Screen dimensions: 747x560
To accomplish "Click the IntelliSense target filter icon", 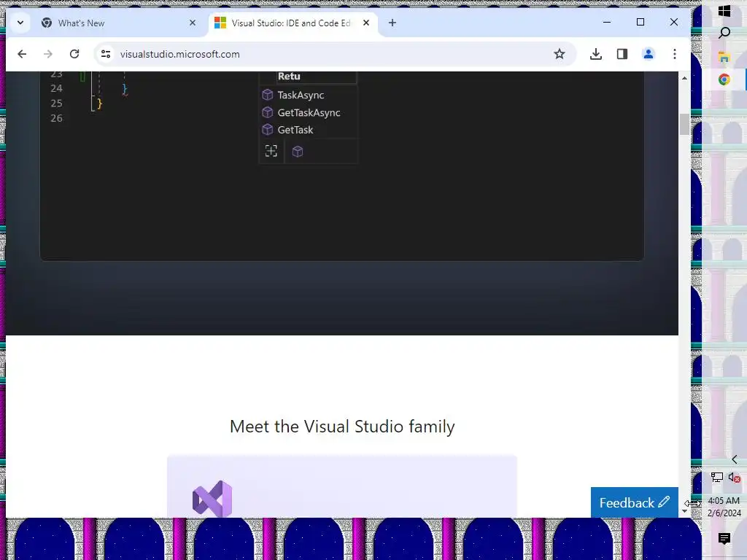I will (271, 151).
